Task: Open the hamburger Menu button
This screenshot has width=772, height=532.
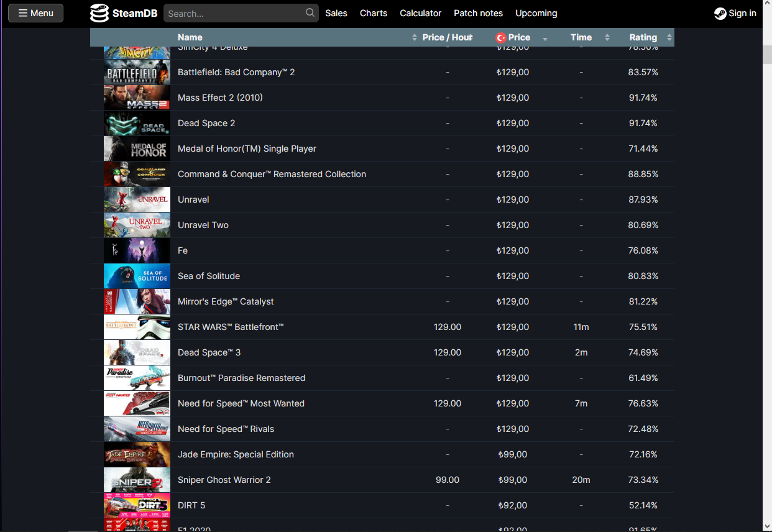Action: pos(35,13)
